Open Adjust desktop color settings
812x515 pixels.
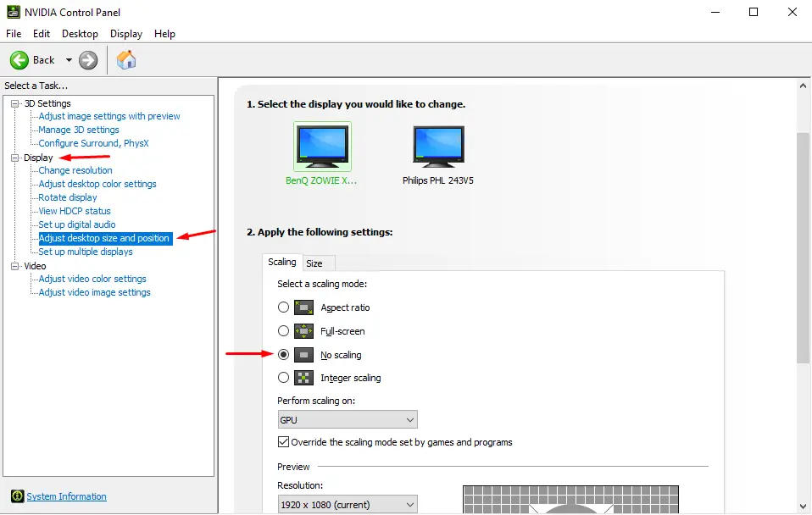97,184
